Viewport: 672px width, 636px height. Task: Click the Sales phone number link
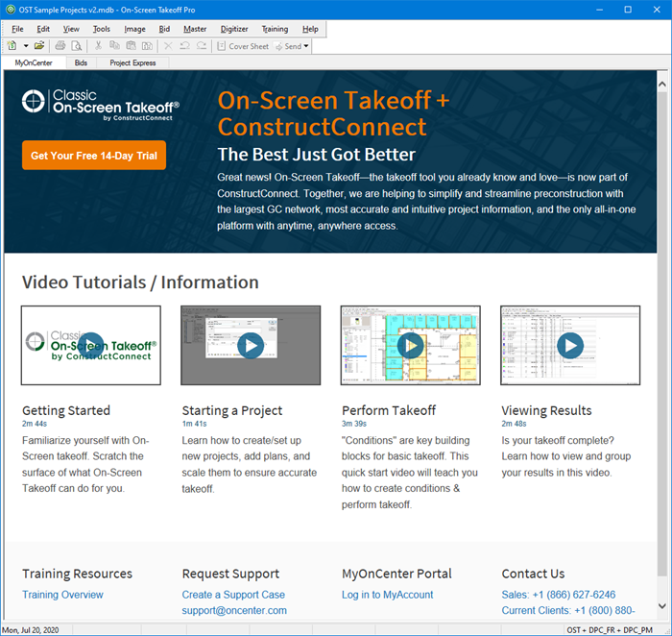pos(559,595)
